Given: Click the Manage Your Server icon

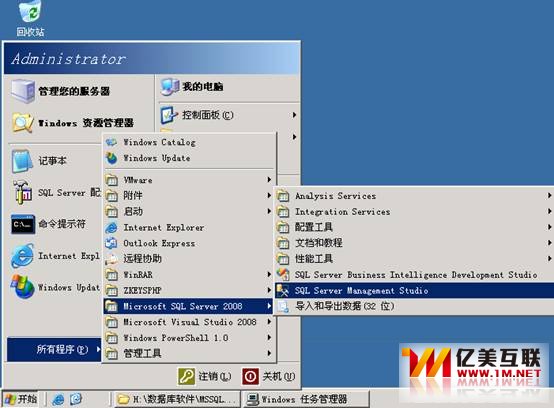Looking at the screenshot, I should [23, 91].
